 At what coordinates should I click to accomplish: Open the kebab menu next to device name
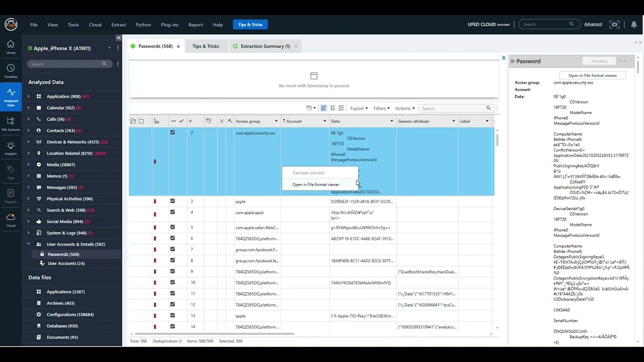(x=118, y=48)
